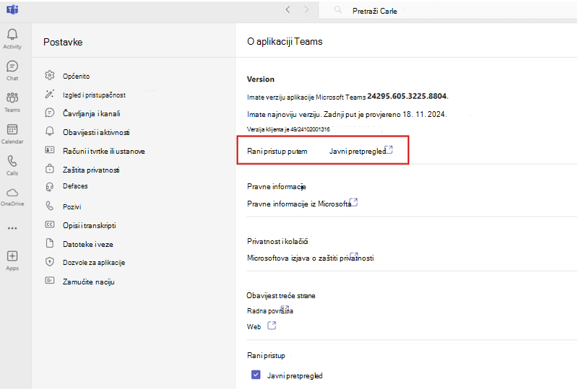Image resolution: width=578 pixels, height=392 pixels.
Task: Click lock icon beside Zaštita privatnosti
Action: coord(50,169)
